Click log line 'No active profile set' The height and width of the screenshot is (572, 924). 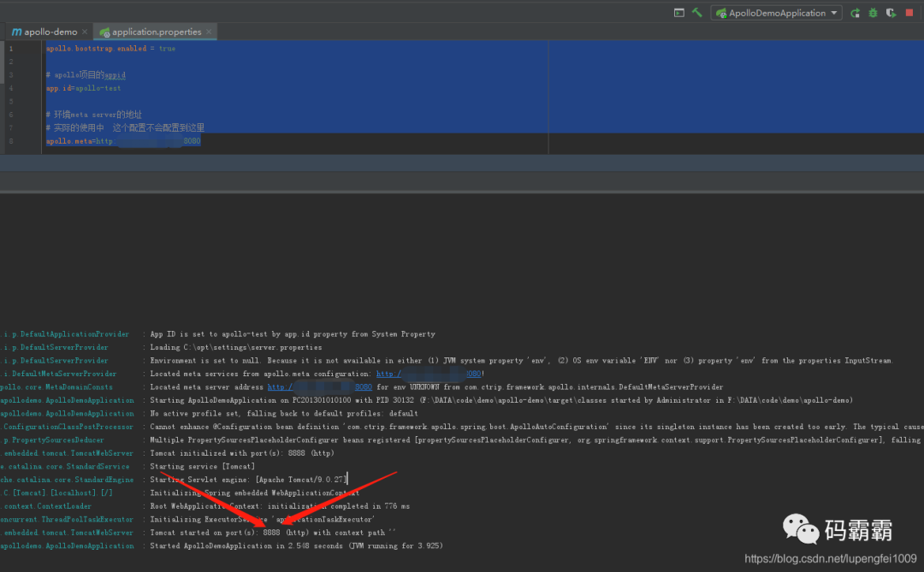284,414
